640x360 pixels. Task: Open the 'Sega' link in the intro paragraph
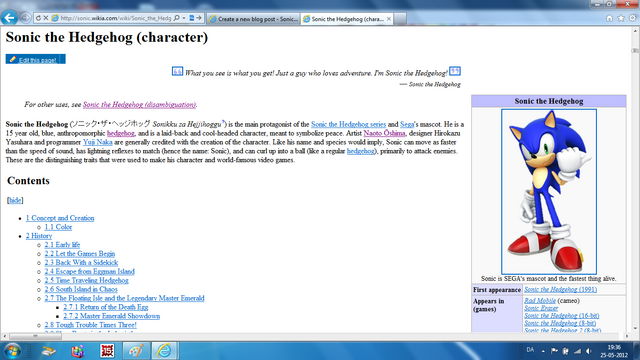coord(407,124)
